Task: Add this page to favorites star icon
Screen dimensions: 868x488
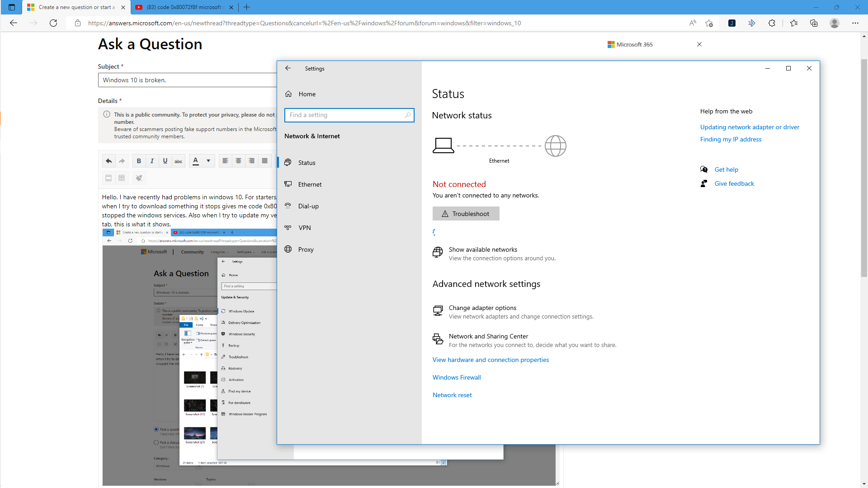Action: point(709,23)
